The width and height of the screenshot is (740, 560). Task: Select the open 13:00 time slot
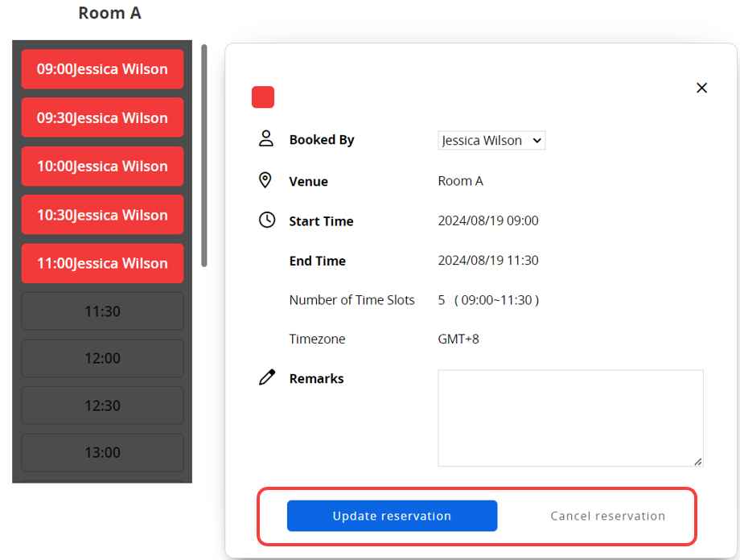click(102, 452)
